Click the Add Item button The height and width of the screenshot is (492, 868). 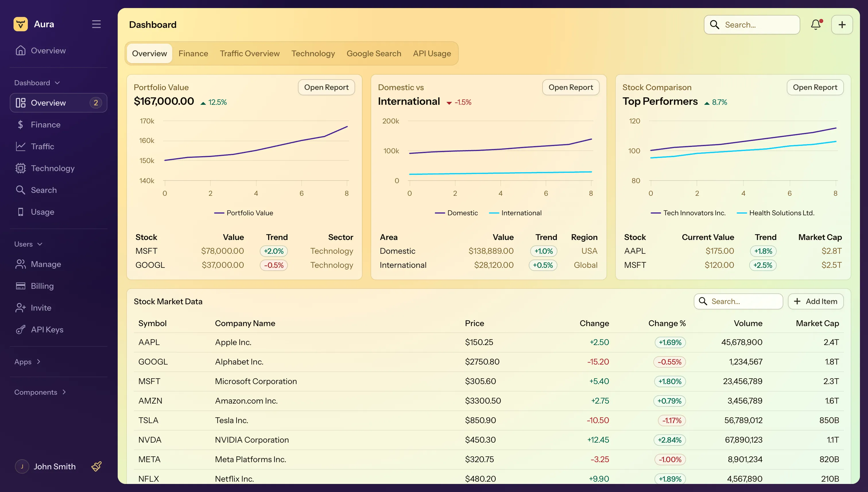(816, 301)
